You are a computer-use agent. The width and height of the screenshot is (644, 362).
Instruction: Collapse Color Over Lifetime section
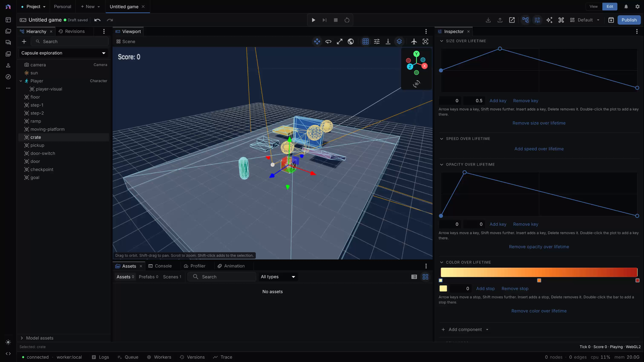[x=441, y=262]
